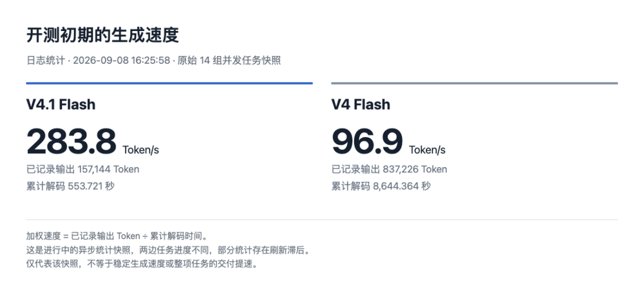
Task: Click the 96.9 speed value
Action: coord(367,141)
